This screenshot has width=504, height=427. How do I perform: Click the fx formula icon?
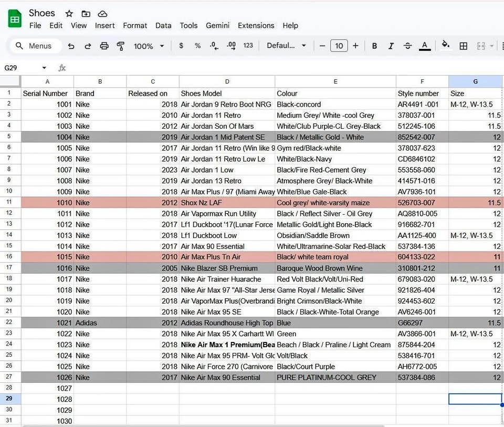62,68
